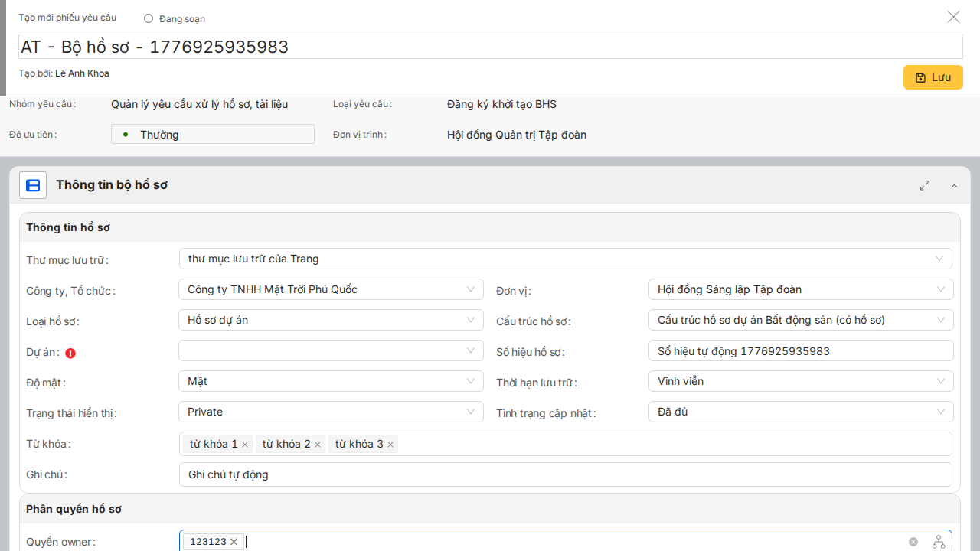Clear the Quyền owner field
The image size is (980, 551).
click(913, 542)
